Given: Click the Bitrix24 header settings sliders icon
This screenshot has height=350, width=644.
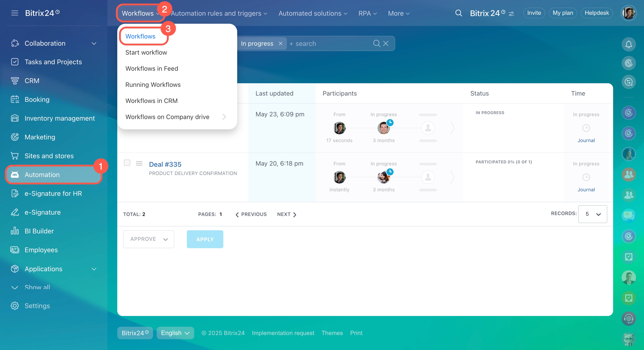Looking at the screenshot, I should click(x=512, y=14).
